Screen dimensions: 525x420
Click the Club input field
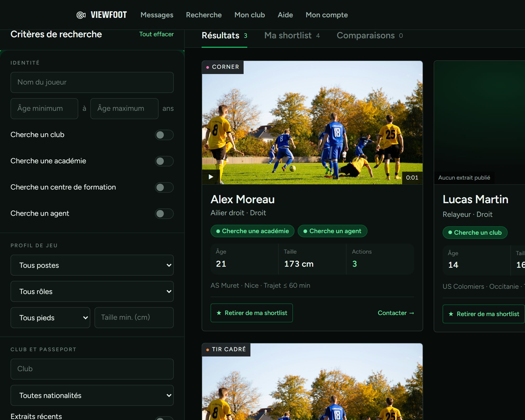[92, 369]
